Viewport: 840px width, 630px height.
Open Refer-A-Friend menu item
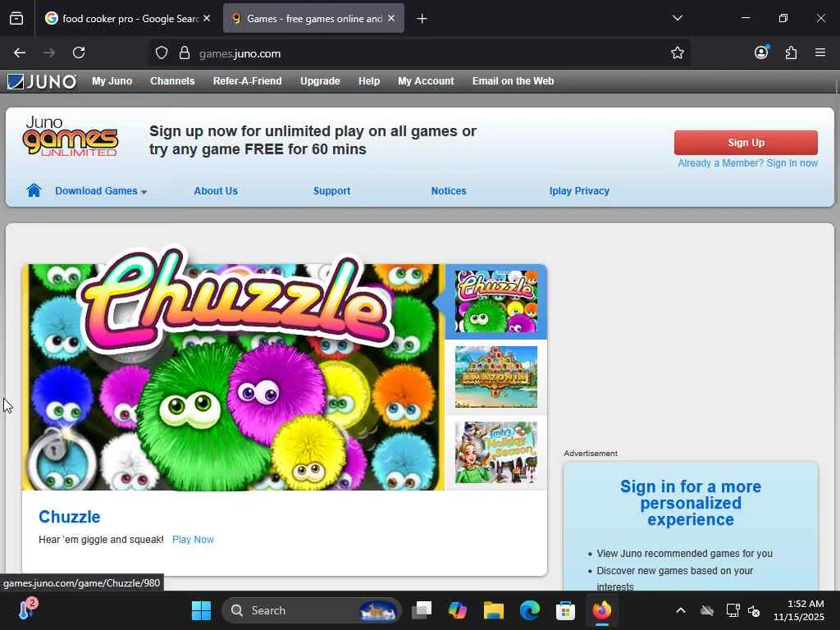[247, 81]
